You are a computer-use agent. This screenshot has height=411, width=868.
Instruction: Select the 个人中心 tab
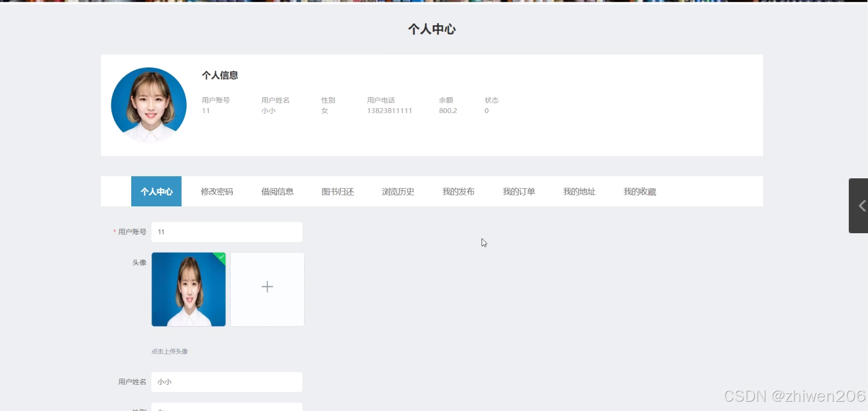coord(156,192)
